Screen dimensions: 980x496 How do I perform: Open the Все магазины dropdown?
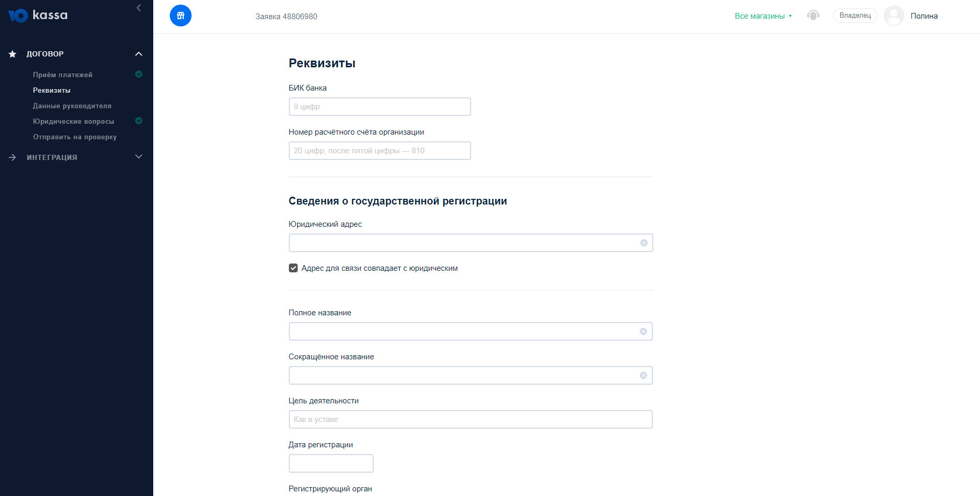[763, 16]
